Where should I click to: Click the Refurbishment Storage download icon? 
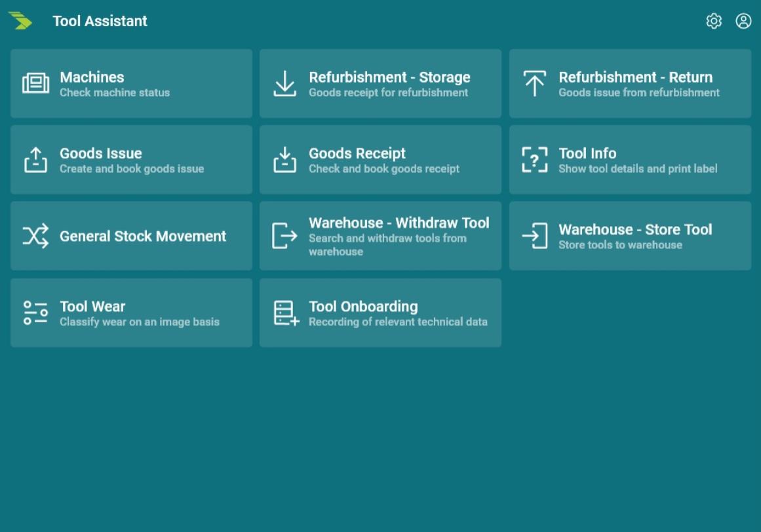pos(286,83)
